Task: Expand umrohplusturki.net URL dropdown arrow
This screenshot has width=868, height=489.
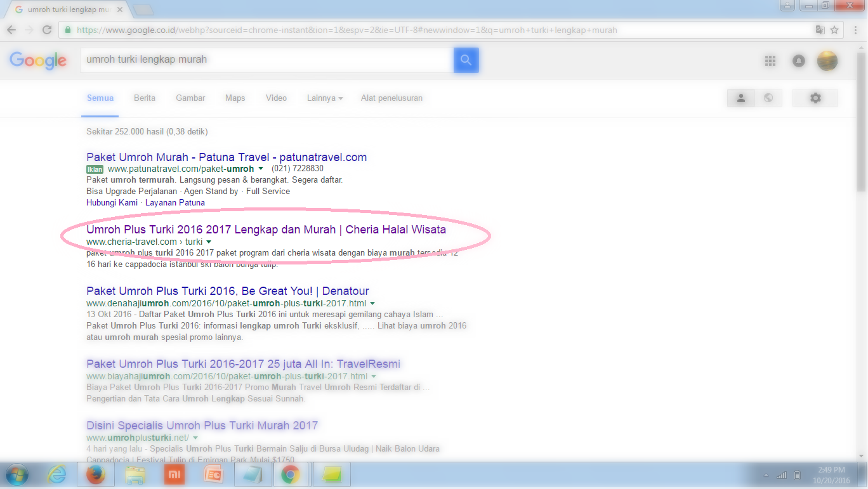Action: point(195,438)
